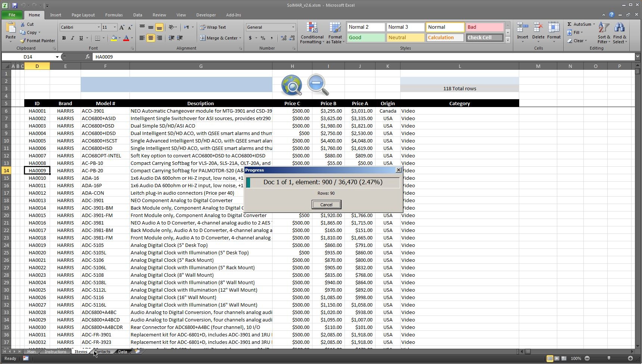
Task: Switch to the Page Layout tab
Action: point(83,15)
